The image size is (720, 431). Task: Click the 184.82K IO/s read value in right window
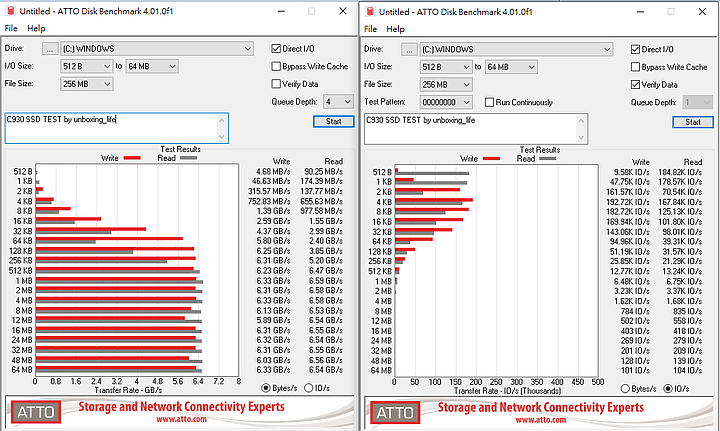(680, 173)
